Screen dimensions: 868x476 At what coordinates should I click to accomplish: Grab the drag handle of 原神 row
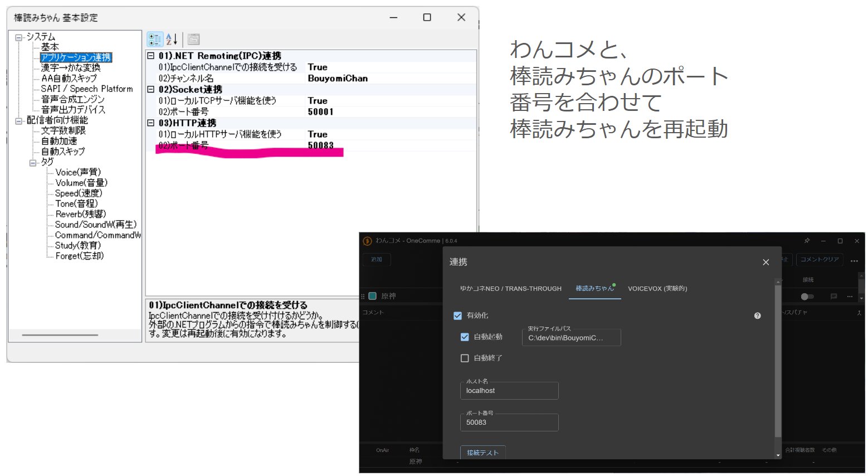click(x=363, y=297)
